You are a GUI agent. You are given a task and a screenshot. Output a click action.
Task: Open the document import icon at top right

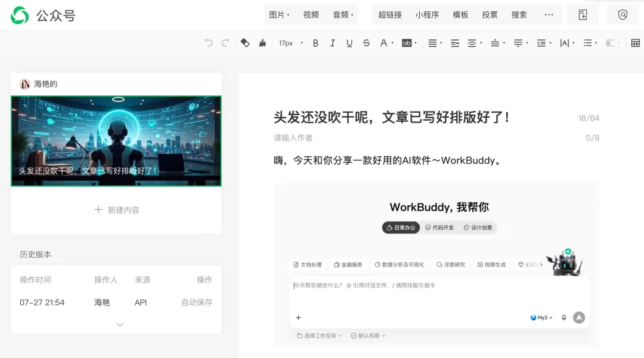point(583,15)
